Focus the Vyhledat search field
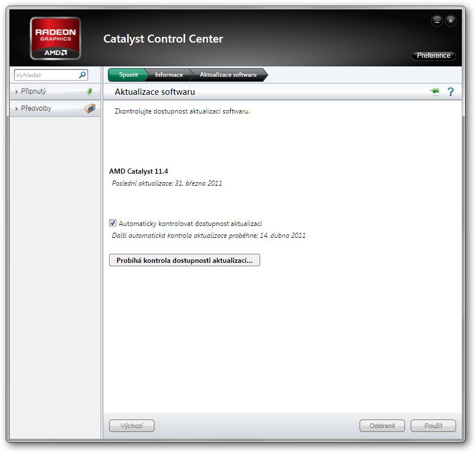476x453 pixels. click(51, 75)
